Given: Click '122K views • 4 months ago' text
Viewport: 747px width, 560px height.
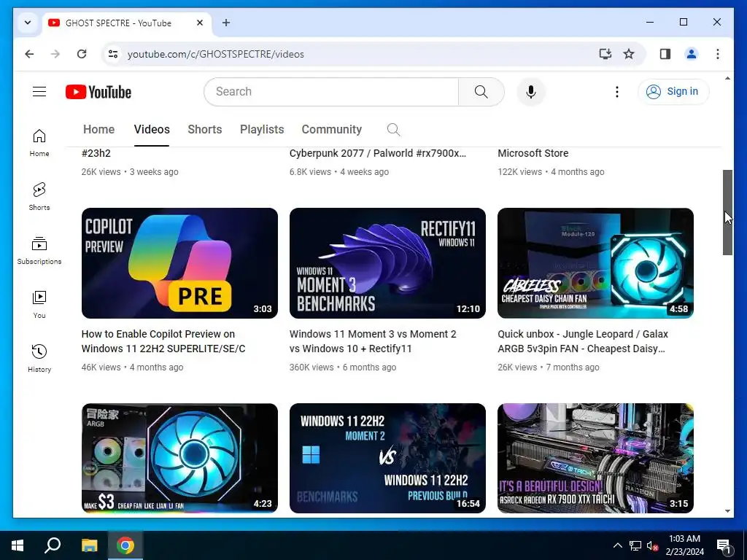Looking at the screenshot, I should tap(551, 172).
